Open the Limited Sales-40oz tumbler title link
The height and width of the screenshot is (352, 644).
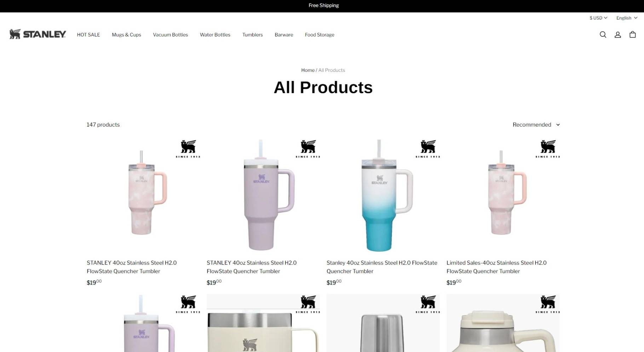(496, 267)
